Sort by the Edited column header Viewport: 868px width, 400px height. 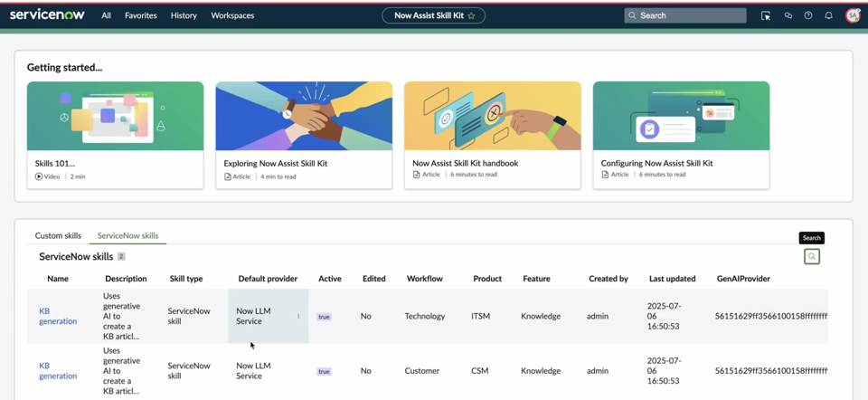tap(374, 279)
